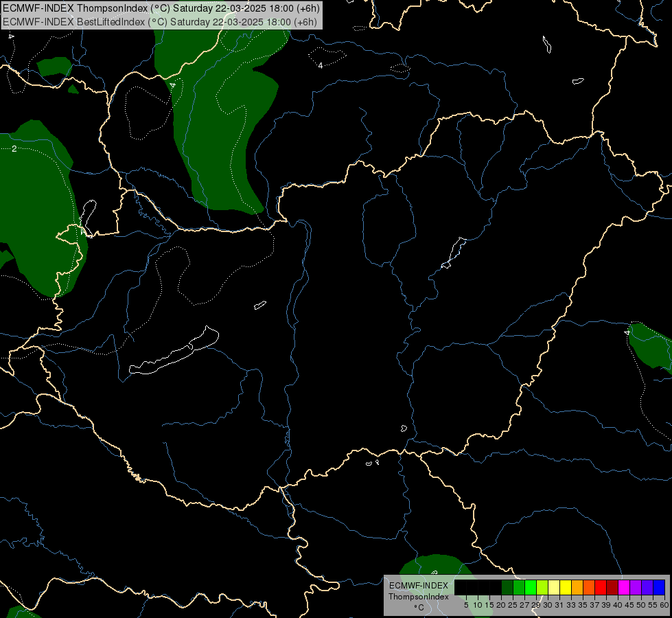Image resolution: width=672 pixels, height=618 pixels.
Task: Select the dark orange 35–37 legend swatch
Action: pos(589,587)
